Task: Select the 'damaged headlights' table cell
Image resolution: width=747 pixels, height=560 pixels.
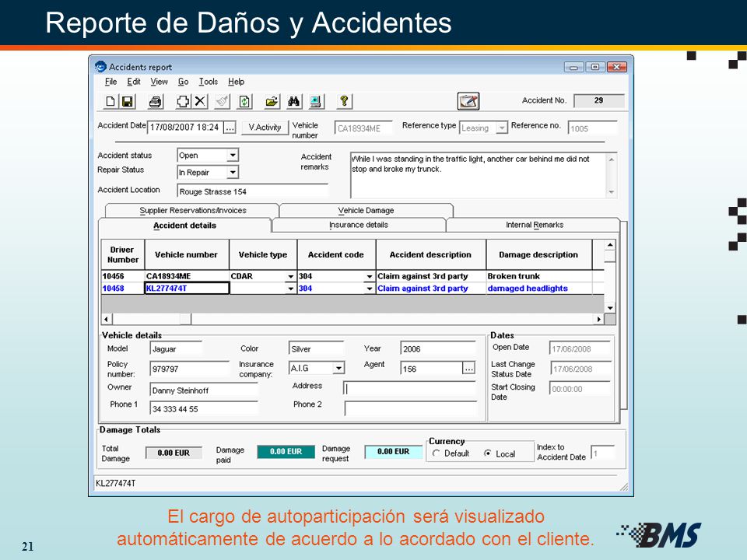Action: (538, 289)
